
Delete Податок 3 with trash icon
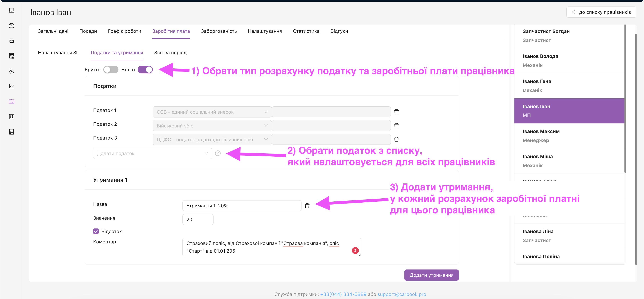click(396, 140)
